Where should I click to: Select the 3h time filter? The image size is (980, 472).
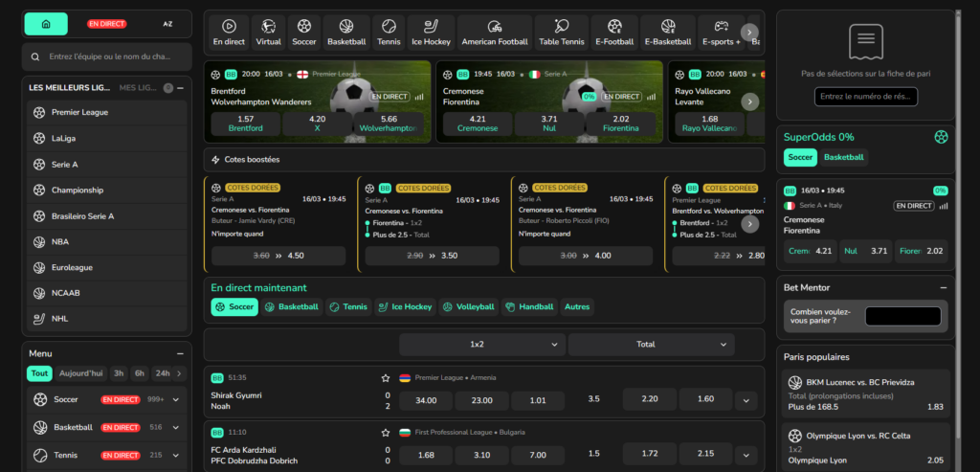point(119,373)
